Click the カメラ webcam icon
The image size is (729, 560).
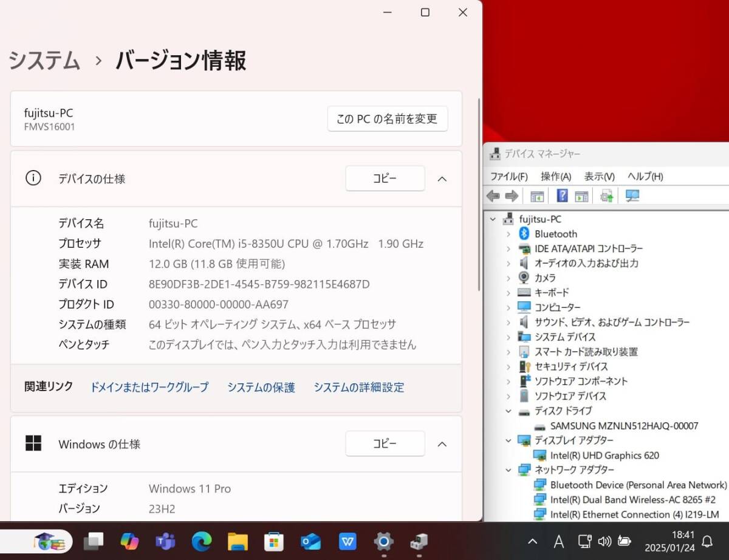coord(524,278)
